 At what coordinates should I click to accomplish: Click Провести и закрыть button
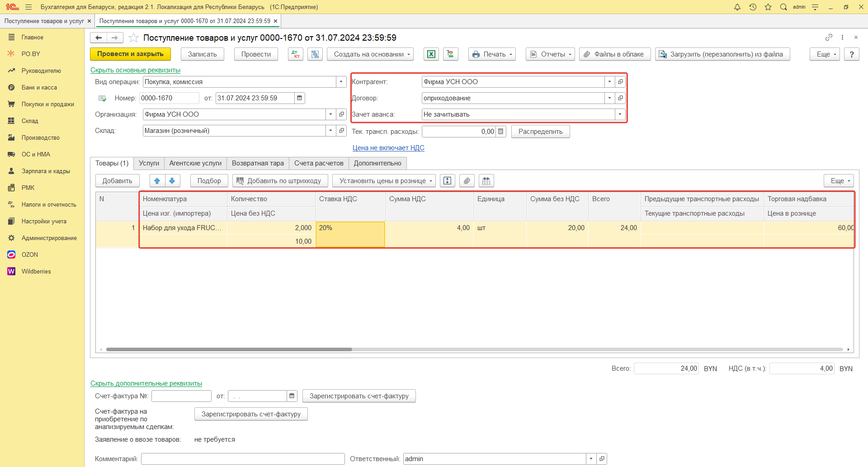point(130,54)
